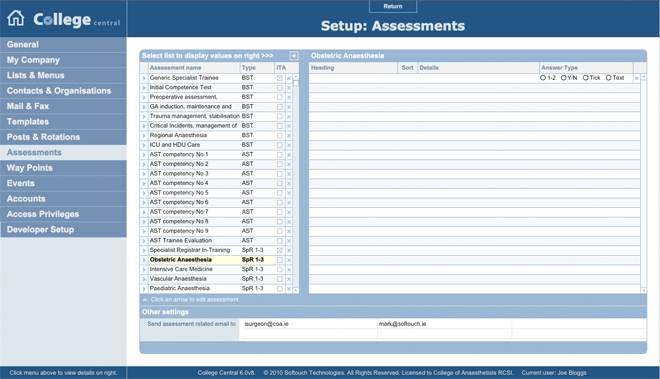Image resolution: width=660 pixels, height=379 pixels.
Task: Click assessment list scrollbar up arrow
Action: (296, 77)
